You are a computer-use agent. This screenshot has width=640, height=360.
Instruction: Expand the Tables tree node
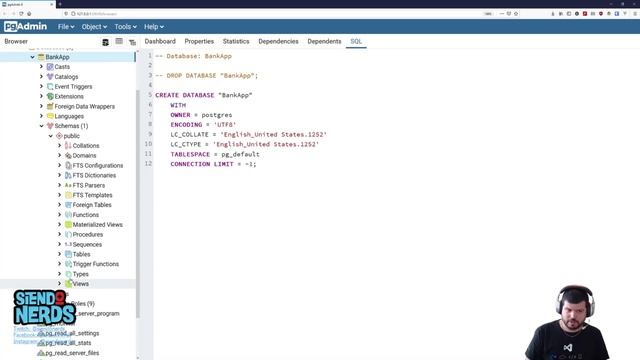point(60,254)
